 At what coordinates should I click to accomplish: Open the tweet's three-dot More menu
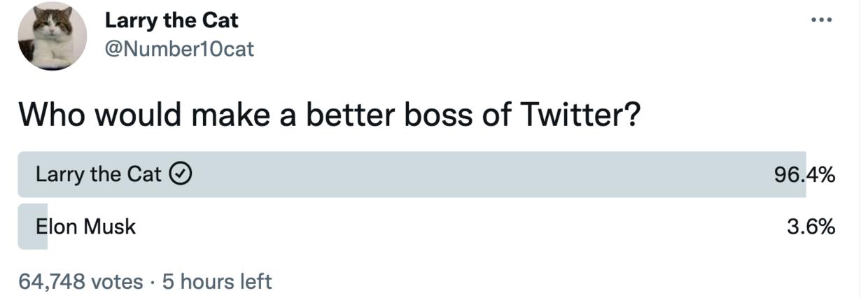(x=820, y=19)
